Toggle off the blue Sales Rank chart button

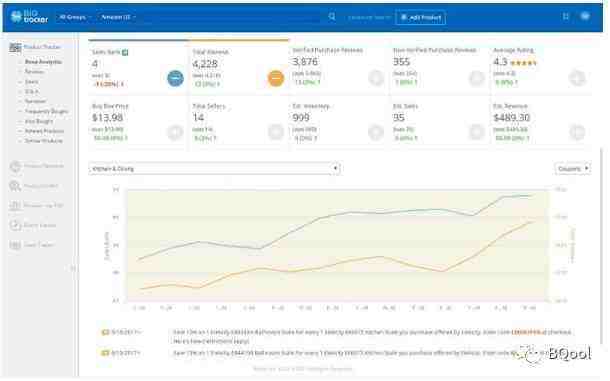pos(175,78)
